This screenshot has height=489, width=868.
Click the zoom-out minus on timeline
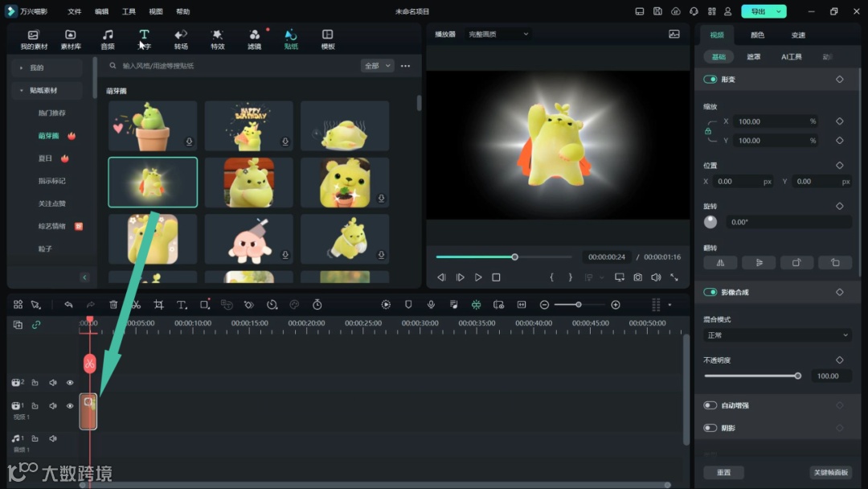[x=544, y=305]
